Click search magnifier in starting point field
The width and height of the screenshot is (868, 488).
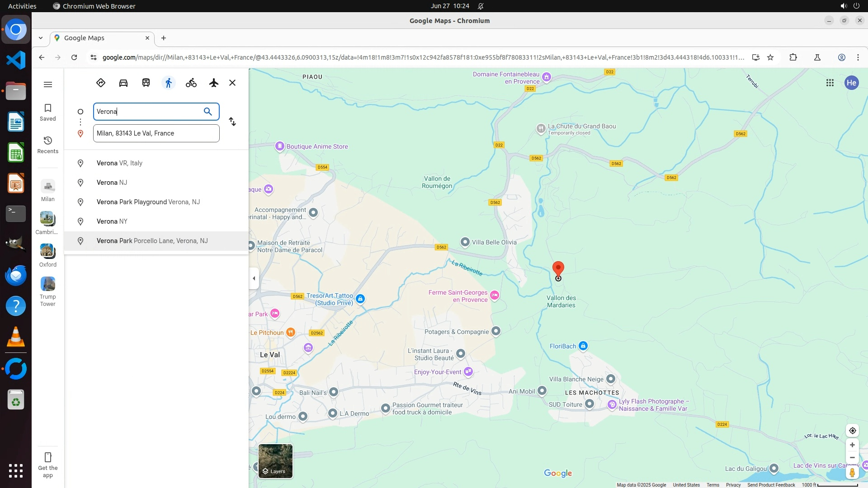(208, 112)
